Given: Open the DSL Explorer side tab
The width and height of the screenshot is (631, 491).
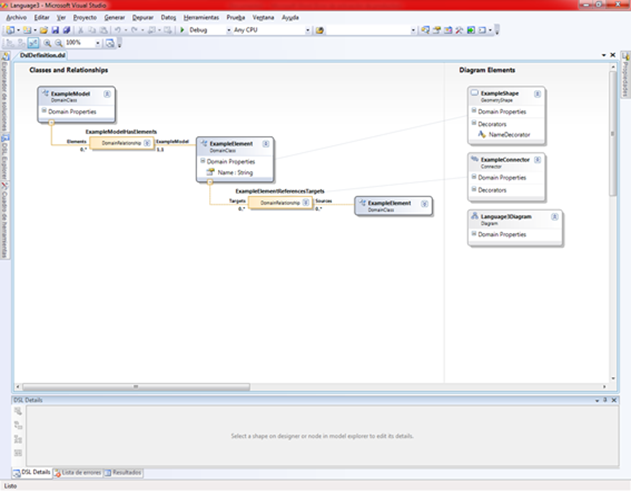Looking at the screenshot, I should (5, 157).
